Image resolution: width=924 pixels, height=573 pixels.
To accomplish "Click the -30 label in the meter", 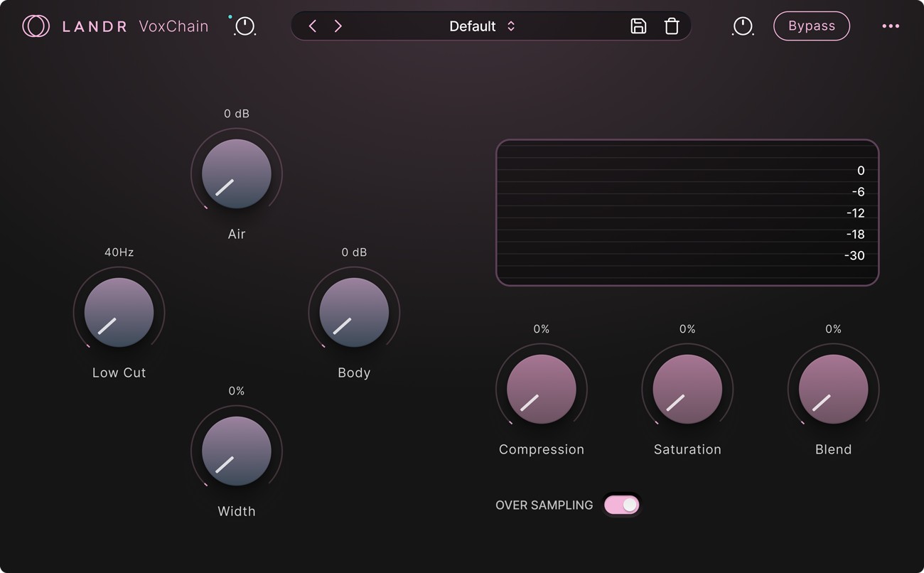I will click(x=854, y=256).
